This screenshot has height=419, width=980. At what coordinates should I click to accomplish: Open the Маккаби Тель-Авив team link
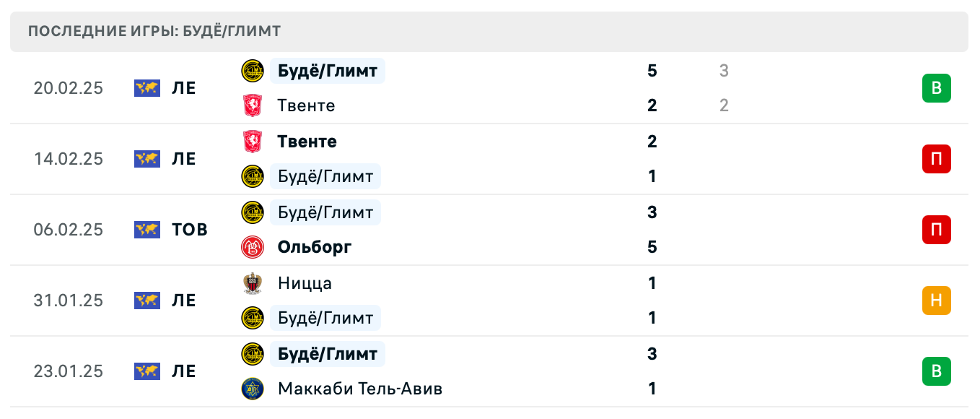pos(359,389)
